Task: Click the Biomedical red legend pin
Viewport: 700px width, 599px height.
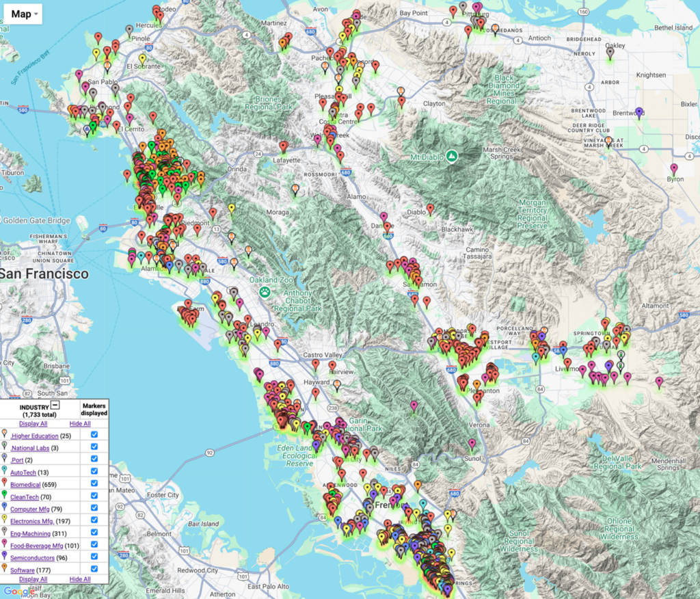Action: tap(5, 483)
